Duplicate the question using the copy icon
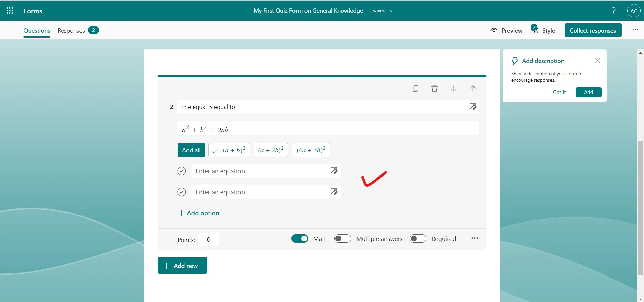644x302 pixels. tap(415, 88)
